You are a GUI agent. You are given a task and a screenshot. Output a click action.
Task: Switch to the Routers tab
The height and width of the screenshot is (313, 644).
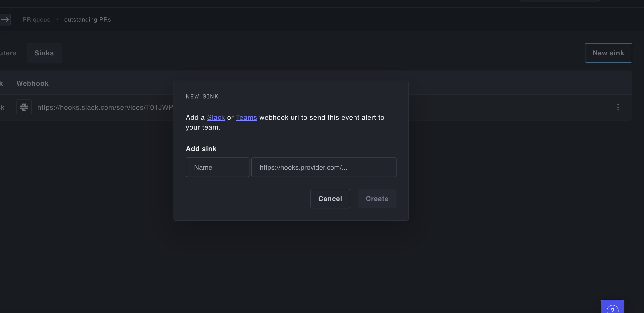click(x=8, y=53)
